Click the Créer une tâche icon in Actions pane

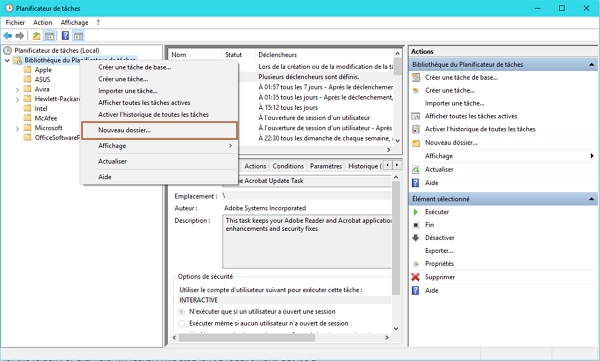click(x=416, y=91)
